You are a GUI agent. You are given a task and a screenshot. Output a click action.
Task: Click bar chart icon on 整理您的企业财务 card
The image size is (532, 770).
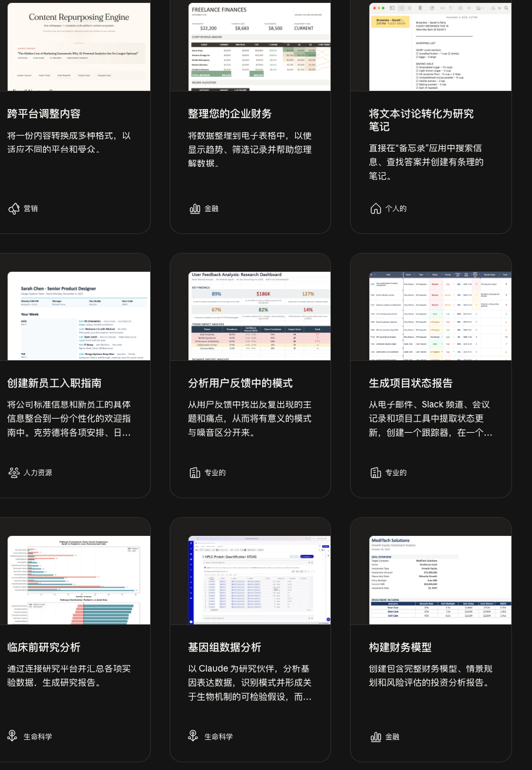(195, 209)
